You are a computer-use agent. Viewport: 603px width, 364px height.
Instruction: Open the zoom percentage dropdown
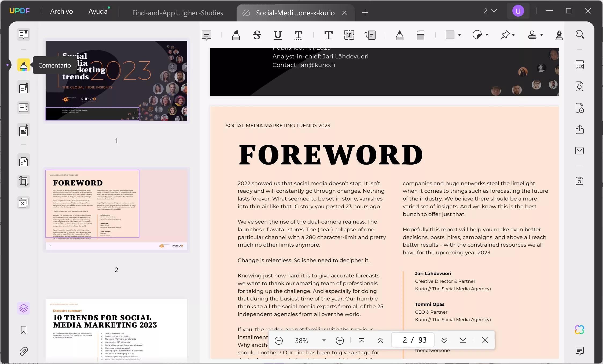324,340
